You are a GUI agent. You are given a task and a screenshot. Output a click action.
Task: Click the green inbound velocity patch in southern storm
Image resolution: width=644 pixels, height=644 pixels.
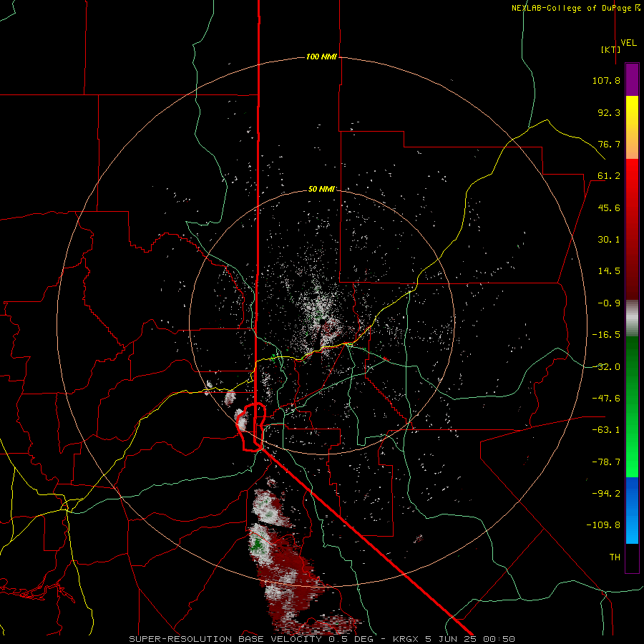[x=257, y=545]
